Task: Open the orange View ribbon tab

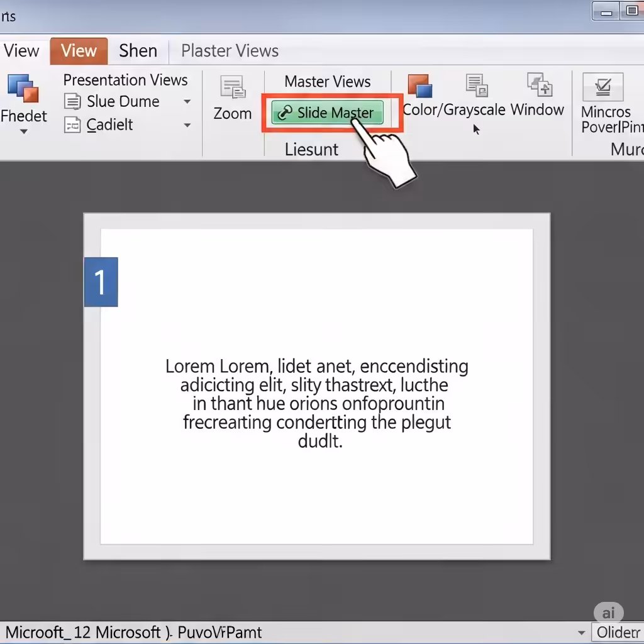Action: (79, 51)
